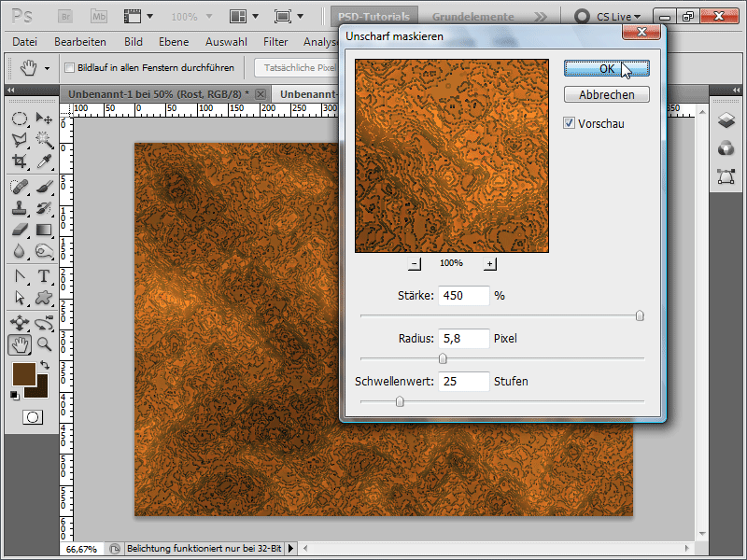Zoom in the filter preview with plus
The height and width of the screenshot is (560, 747).
click(x=489, y=263)
